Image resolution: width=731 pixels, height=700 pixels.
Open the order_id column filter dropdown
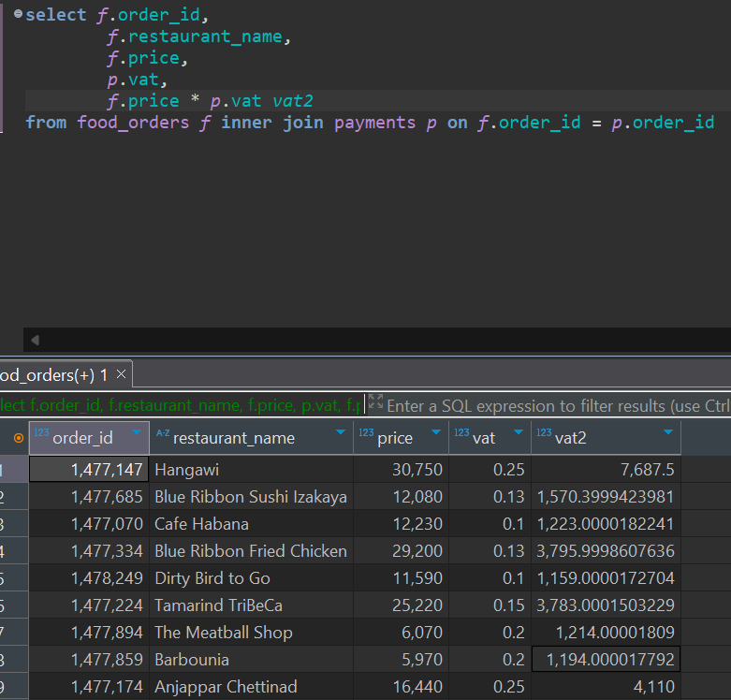[x=137, y=432]
